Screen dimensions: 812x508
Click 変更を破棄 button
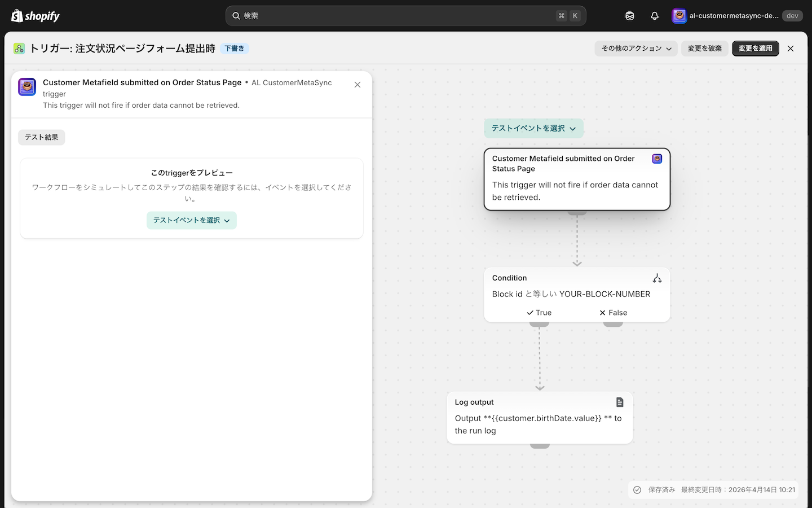pyautogui.click(x=705, y=49)
